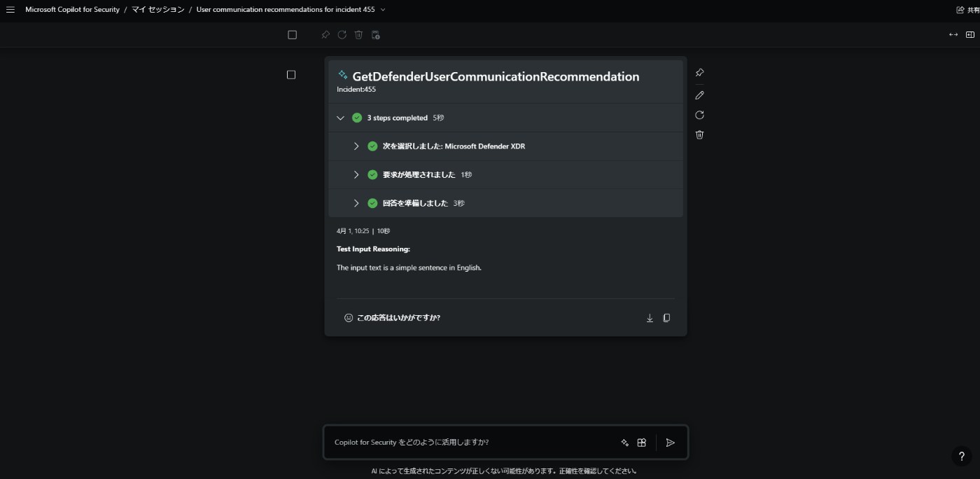Click the Test Input Reasoning: heading
980x479 pixels.
point(373,249)
